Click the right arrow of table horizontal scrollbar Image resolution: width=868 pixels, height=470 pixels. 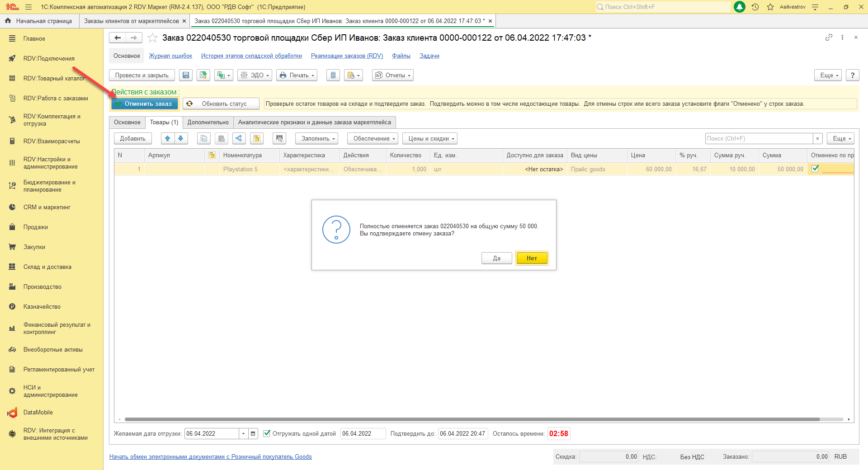click(x=849, y=419)
